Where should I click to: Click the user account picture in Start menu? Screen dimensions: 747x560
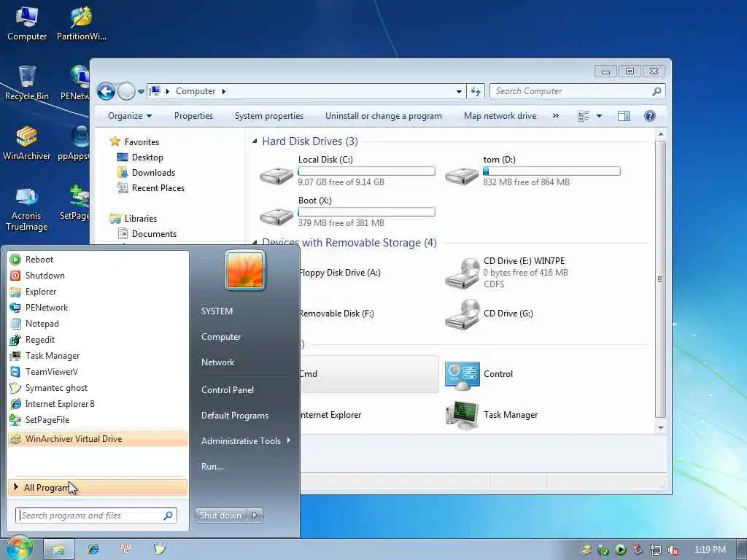245,270
